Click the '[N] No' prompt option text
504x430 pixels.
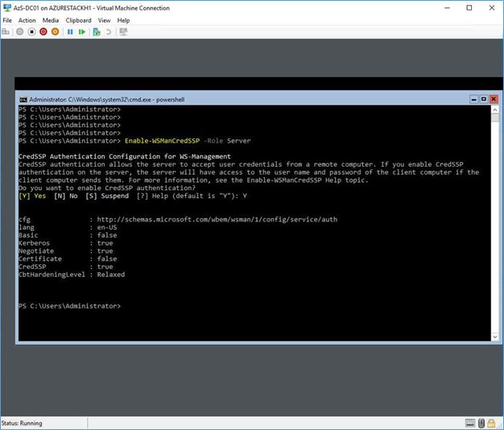(66, 196)
